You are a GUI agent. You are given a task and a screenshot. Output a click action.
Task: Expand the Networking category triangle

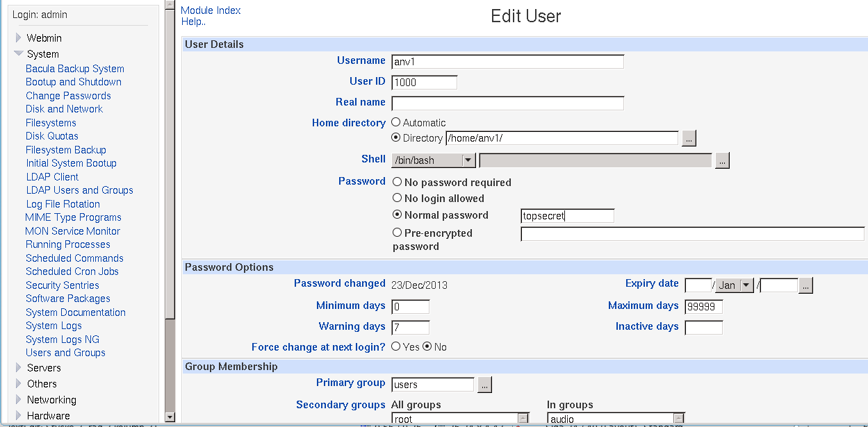[19, 400]
